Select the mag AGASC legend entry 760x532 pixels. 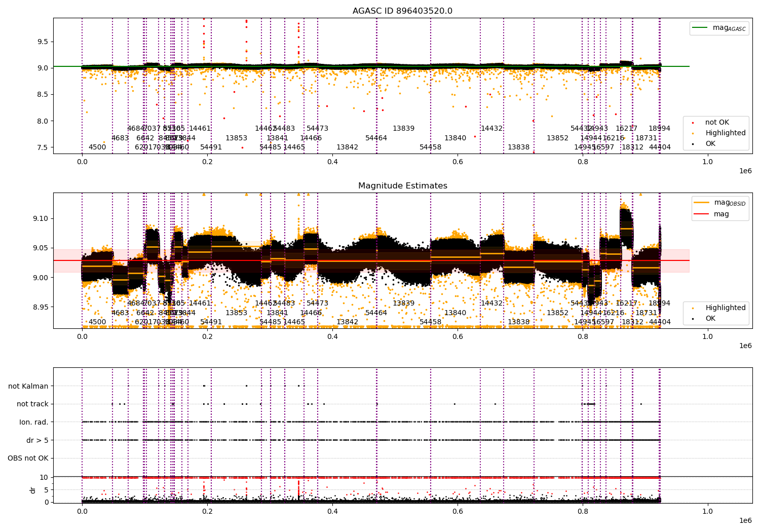719,28
